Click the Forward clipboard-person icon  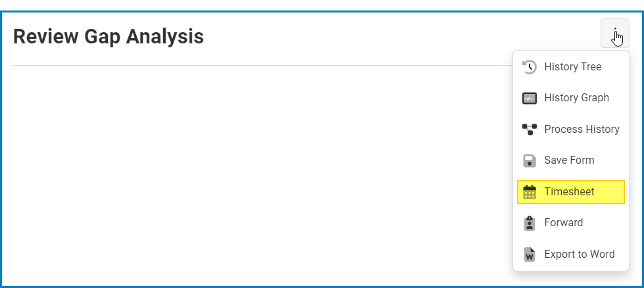(530, 223)
